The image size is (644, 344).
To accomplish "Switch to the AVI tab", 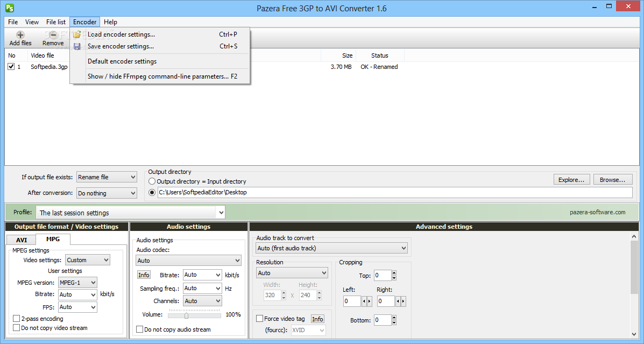I will (22, 240).
